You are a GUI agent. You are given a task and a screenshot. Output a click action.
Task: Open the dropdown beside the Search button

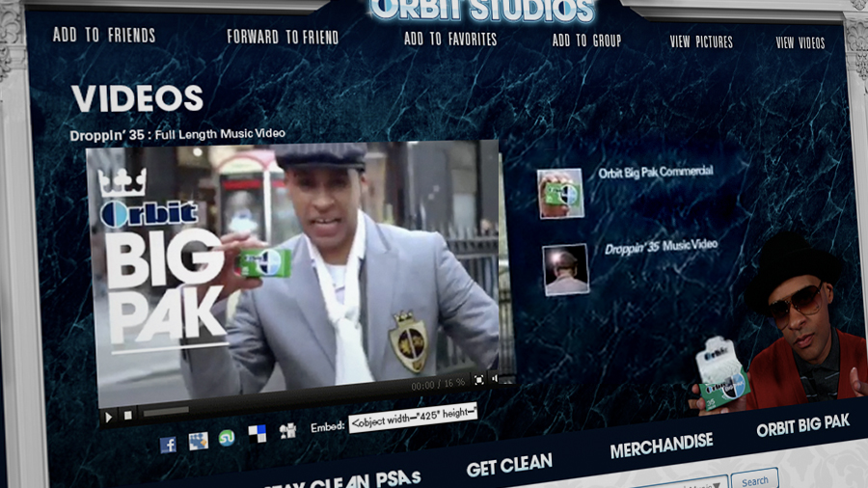tap(717, 485)
